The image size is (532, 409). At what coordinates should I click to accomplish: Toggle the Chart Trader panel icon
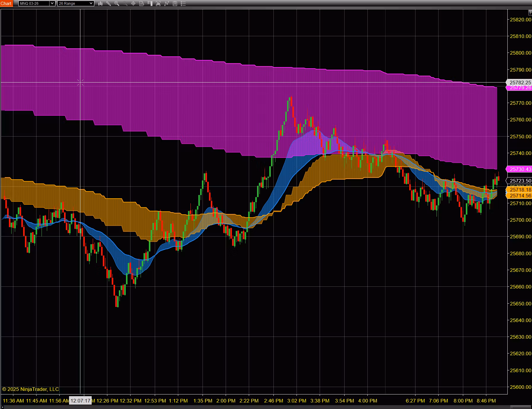click(x=150, y=4)
